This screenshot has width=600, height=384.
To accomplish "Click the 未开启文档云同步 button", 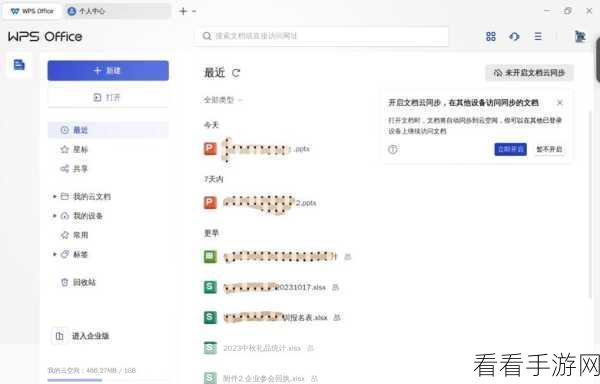I will coord(529,73).
